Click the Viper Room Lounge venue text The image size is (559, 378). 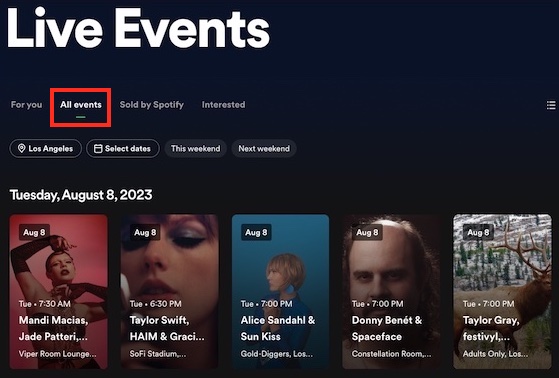(57, 354)
